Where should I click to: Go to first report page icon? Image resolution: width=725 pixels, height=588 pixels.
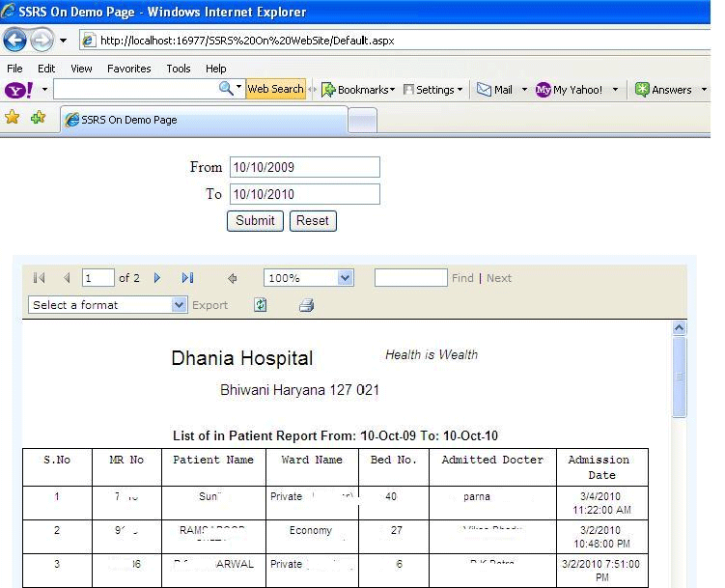tap(40, 278)
